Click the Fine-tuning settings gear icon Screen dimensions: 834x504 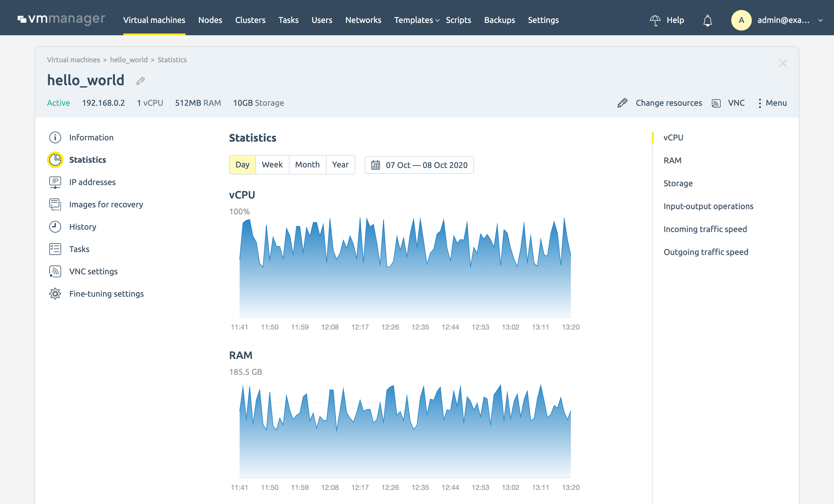click(55, 294)
